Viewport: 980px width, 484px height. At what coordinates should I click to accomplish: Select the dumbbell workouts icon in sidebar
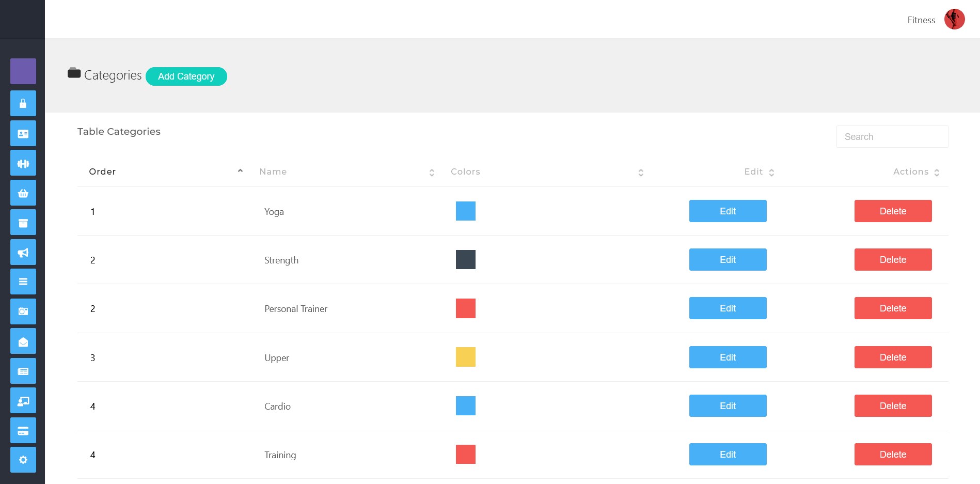point(23,163)
